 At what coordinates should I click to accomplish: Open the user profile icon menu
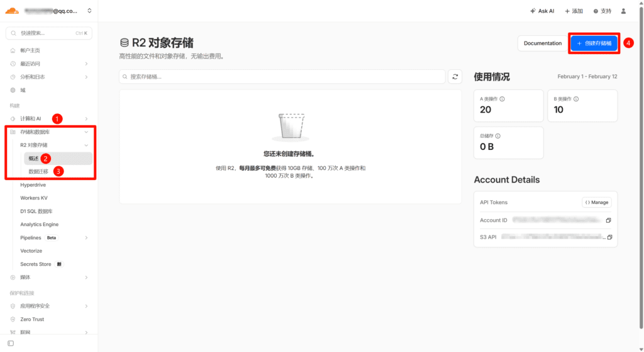tap(623, 11)
